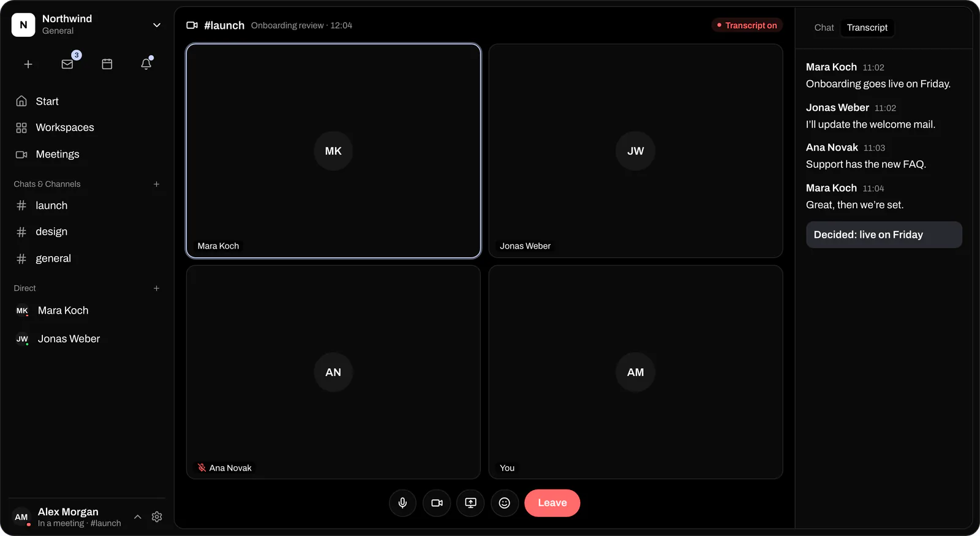Go to Start in the sidebar

click(x=87, y=101)
